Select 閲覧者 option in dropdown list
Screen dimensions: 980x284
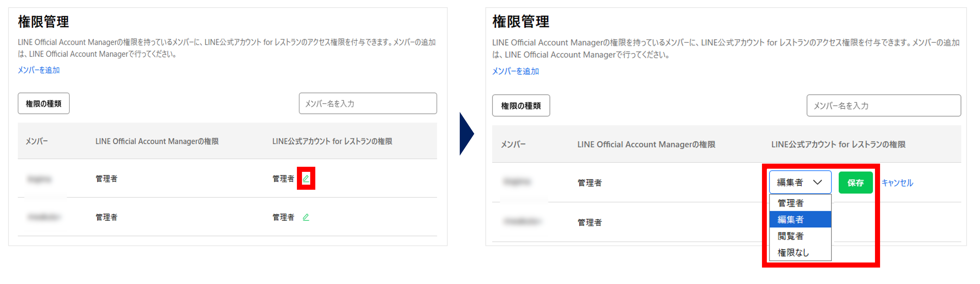click(800, 236)
